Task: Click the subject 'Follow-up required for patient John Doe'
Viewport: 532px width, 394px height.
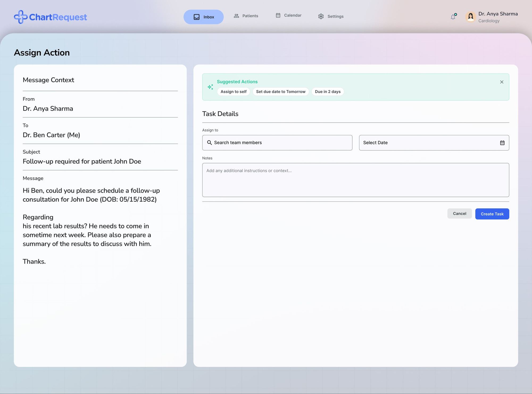Action: coord(82,161)
